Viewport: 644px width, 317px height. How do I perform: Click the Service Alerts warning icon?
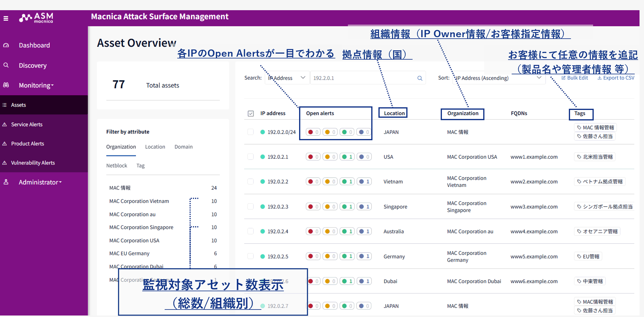pyautogui.click(x=5, y=124)
